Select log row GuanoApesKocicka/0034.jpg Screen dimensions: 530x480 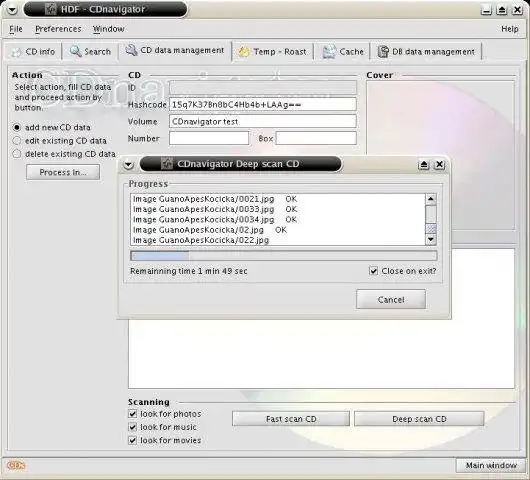[278, 220]
